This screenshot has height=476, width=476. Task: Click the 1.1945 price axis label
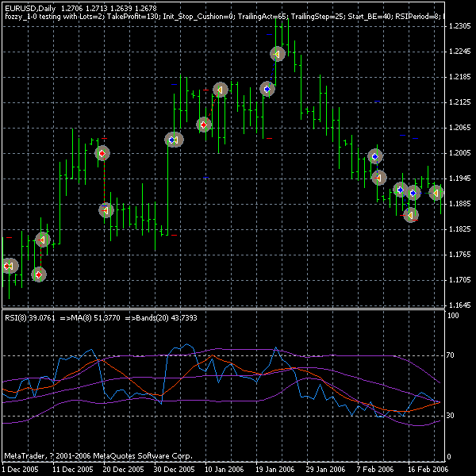(459, 178)
